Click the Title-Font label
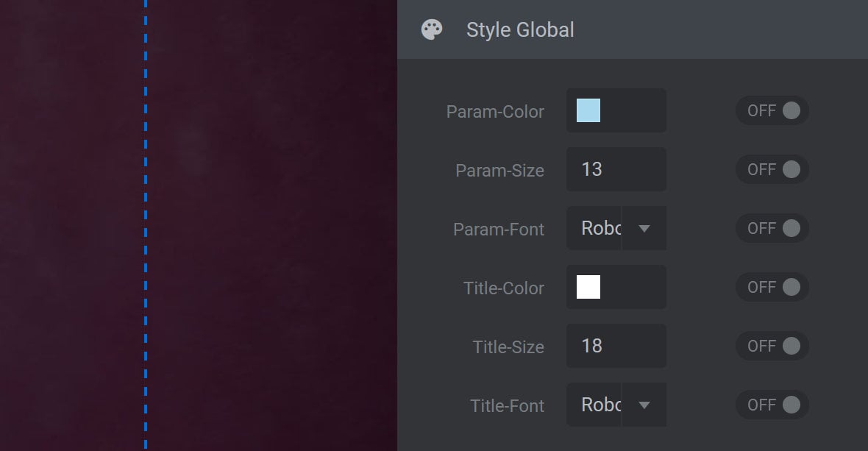The height and width of the screenshot is (451, 868). click(507, 405)
